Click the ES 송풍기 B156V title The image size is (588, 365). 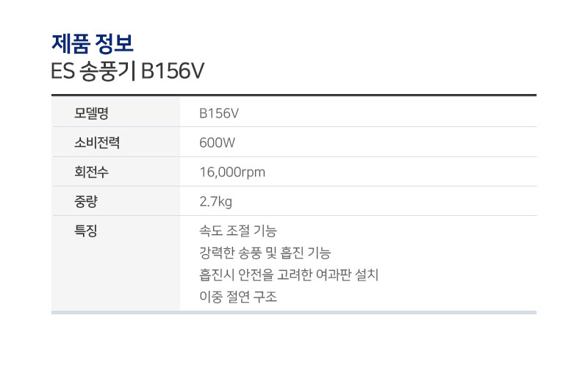[x=127, y=71]
